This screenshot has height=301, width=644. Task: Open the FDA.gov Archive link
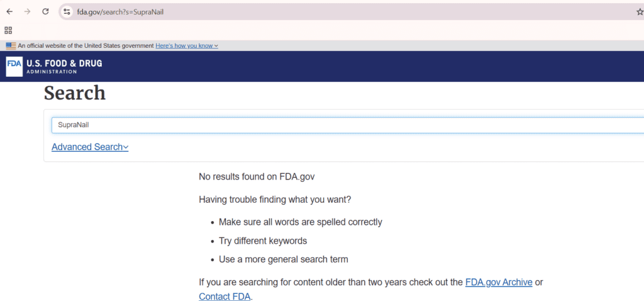499,283
